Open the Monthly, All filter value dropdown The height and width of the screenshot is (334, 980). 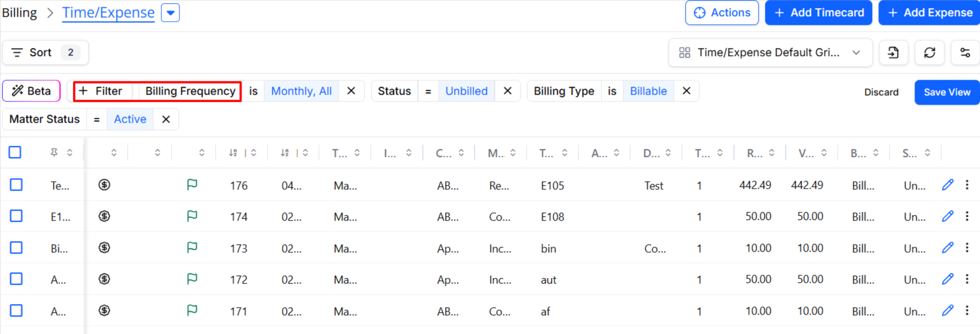click(x=301, y=91)
